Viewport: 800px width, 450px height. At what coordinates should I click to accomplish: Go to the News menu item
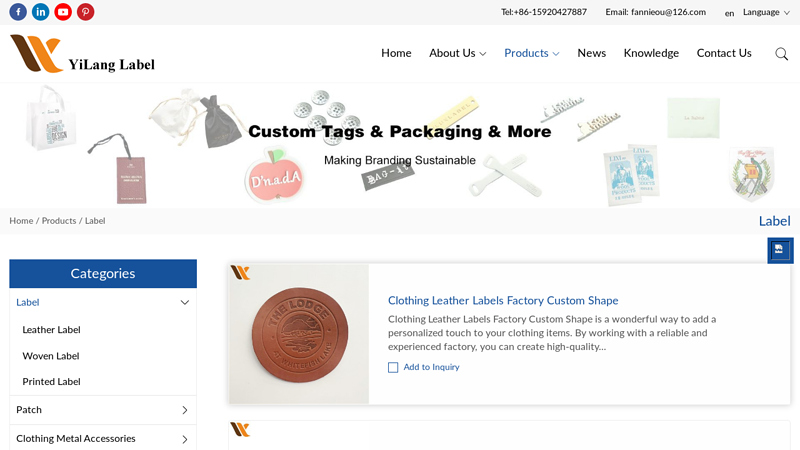(x=591, y=53)
